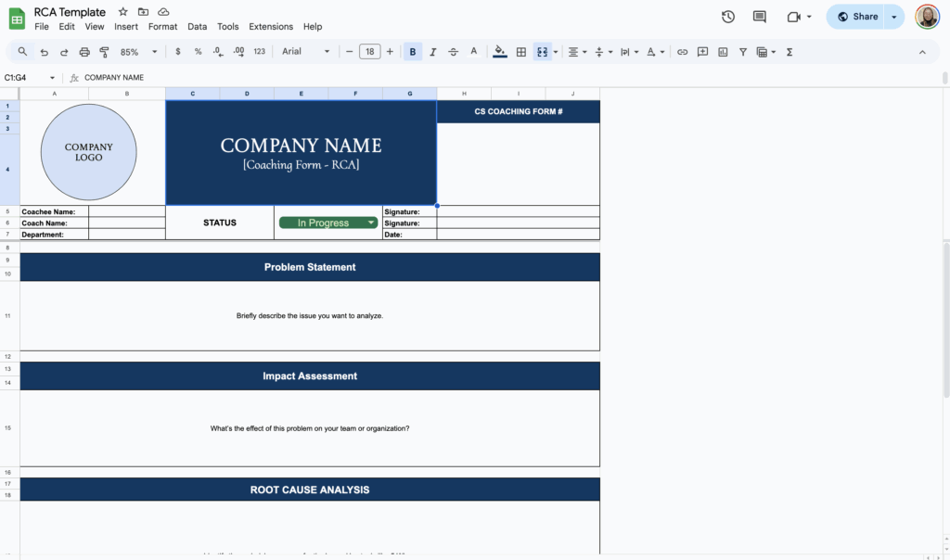
Task: Apply italic formatting
Action: [x=432, y=52]
